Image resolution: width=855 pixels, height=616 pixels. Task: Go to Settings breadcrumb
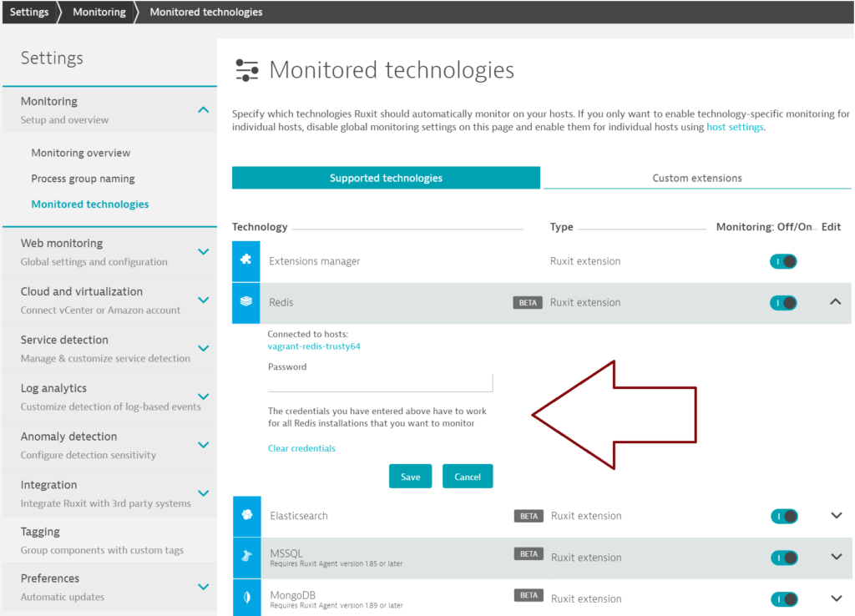point(29,12)
